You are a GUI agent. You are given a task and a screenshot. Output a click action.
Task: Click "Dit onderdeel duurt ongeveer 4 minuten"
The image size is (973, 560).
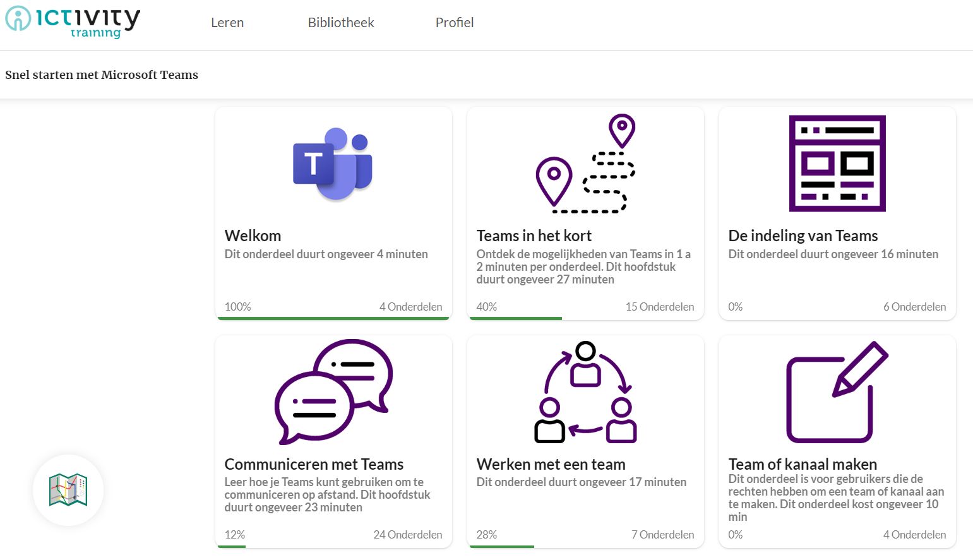pyautogui.click(x=326, y=254)
